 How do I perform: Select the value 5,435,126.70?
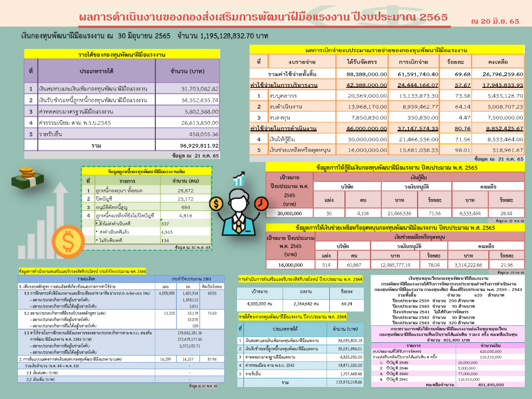point(506,96)
